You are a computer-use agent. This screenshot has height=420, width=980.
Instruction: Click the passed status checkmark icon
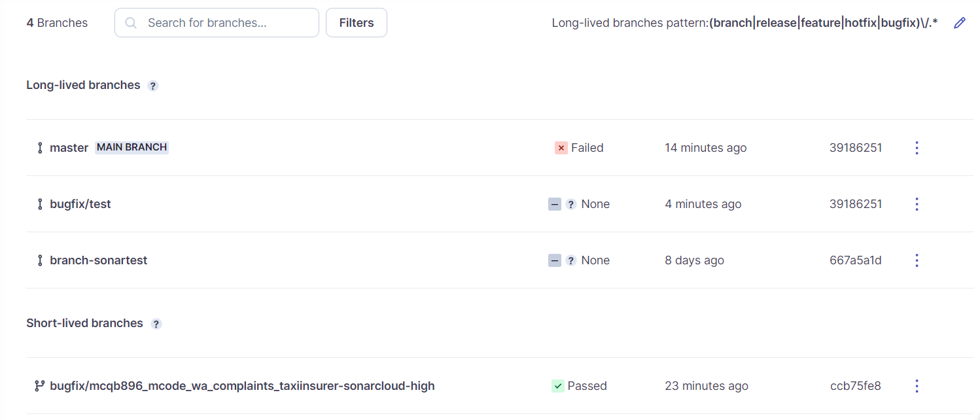557,386
